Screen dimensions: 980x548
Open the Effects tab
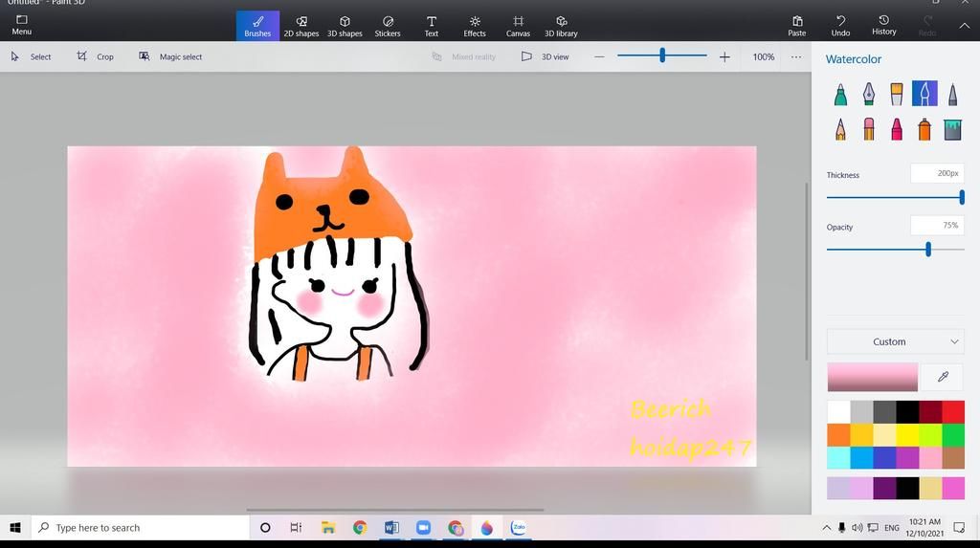click(x=475, y=26)
